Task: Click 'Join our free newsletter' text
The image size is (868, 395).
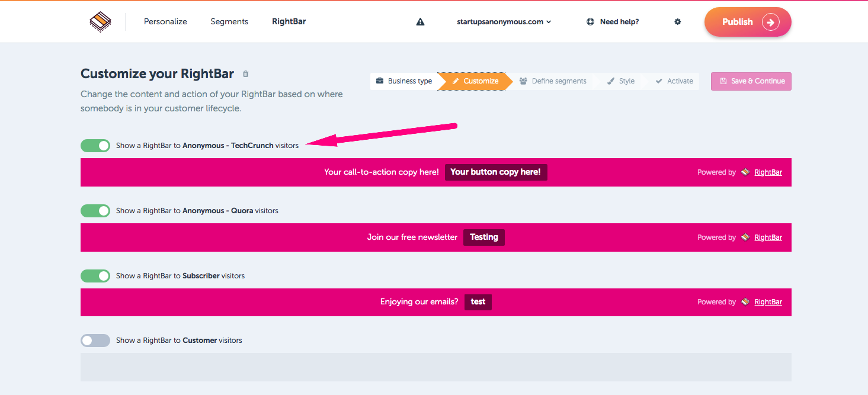Action: tap(412, 237)
